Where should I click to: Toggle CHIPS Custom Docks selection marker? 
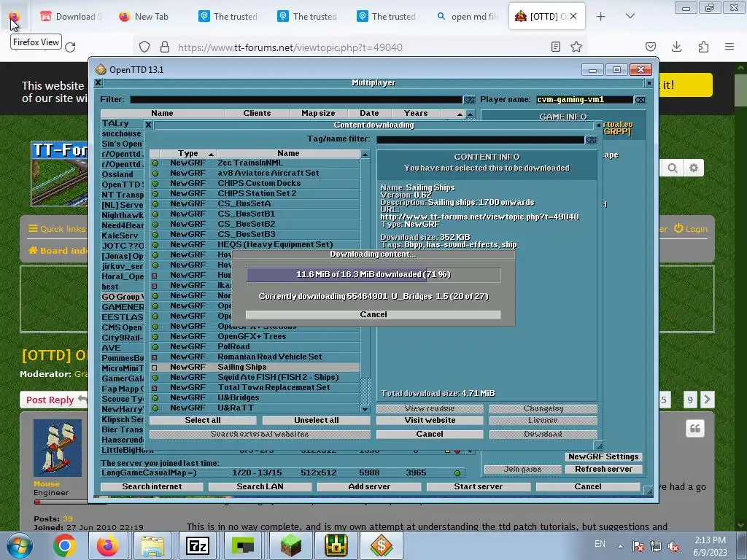[x=155, y=183]
